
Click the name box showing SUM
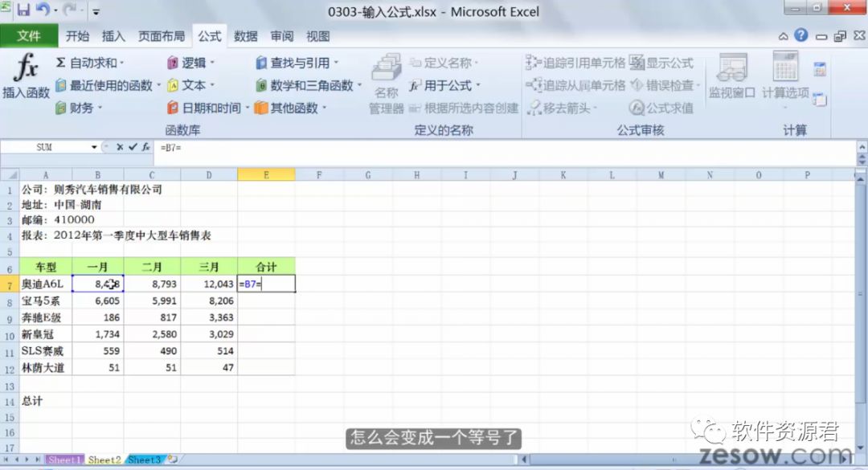point(45,147)
